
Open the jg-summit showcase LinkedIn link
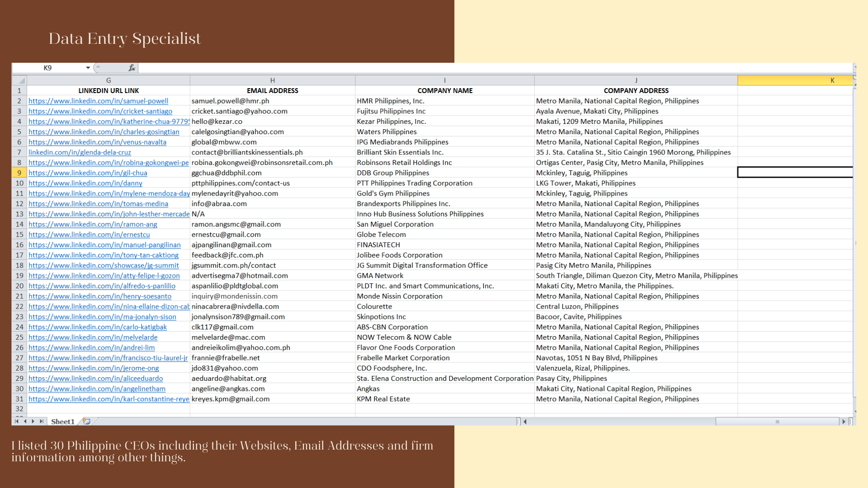(104, 266)
